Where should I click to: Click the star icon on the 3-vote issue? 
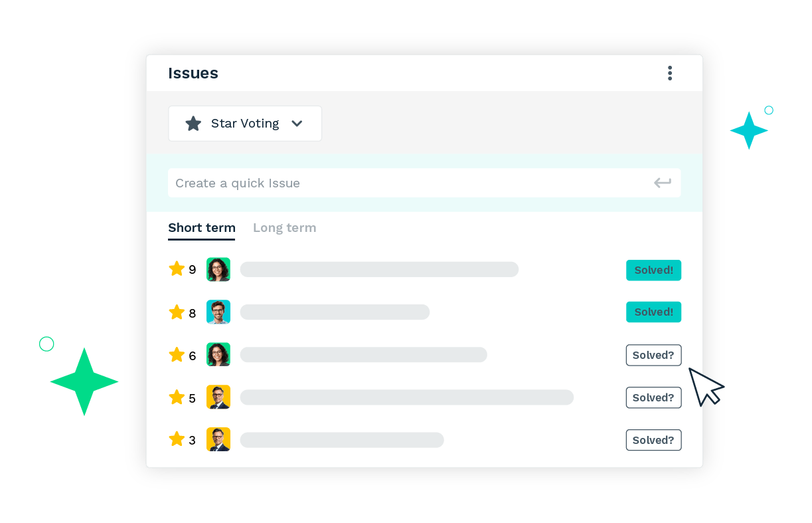point(177,439)
